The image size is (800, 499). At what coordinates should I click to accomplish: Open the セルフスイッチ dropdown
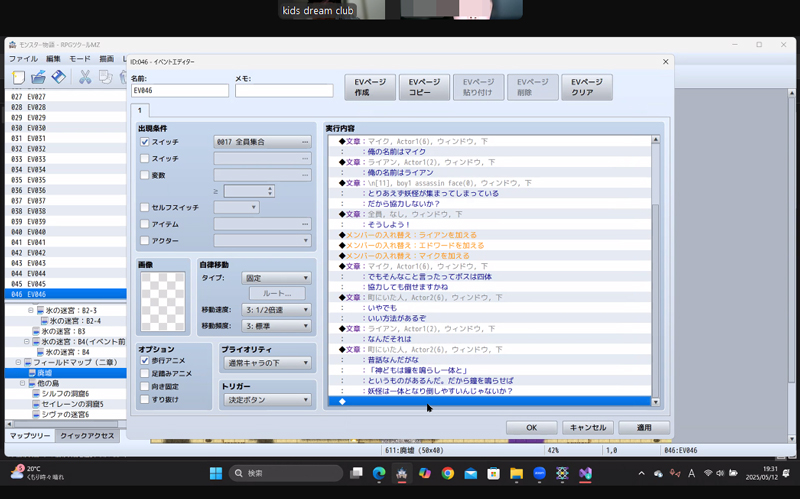236,207
